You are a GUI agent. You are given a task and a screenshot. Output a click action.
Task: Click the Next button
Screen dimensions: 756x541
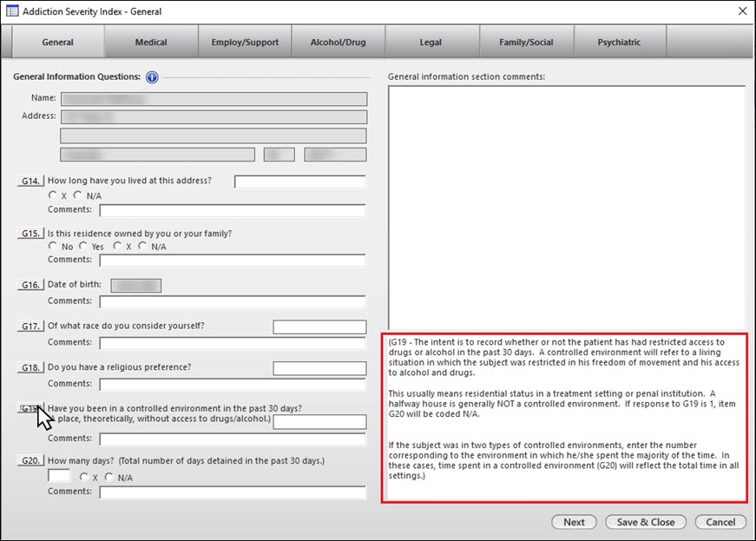click(574, 522)
